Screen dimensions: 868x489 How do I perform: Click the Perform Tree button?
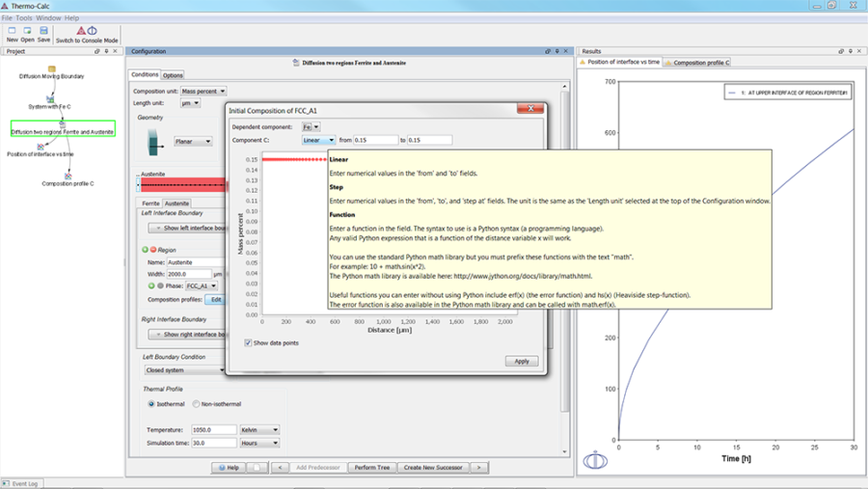[371, 468]
